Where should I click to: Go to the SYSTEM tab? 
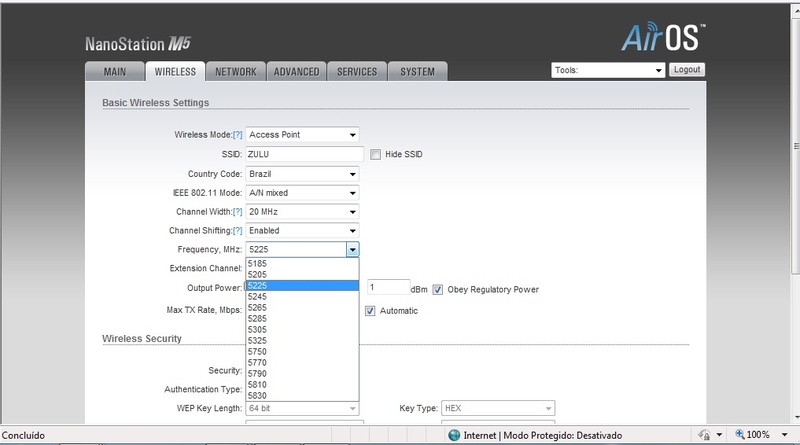point(417,72)
